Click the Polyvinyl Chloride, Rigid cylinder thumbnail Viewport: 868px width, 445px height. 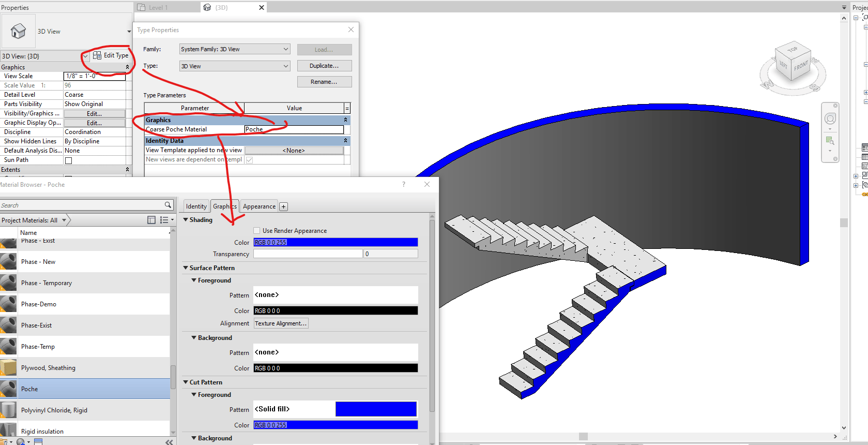[x=8, y=410]
